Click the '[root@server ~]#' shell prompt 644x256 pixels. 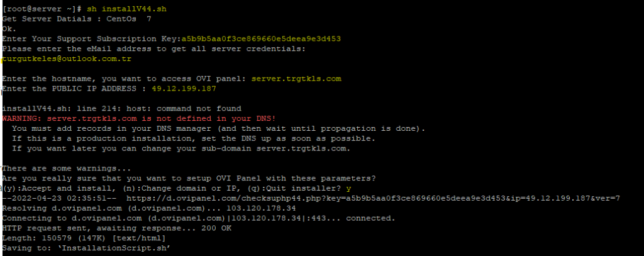tap(40, 9)
